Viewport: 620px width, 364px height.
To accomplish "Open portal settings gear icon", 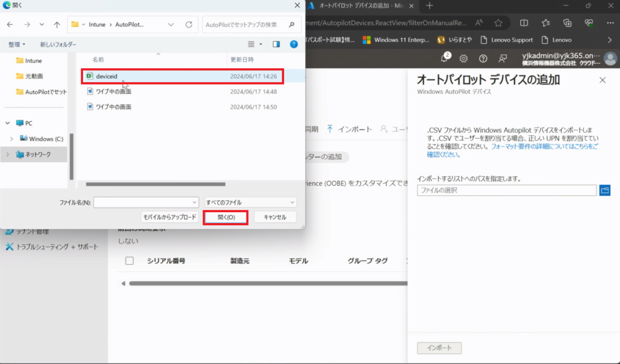I will point(464,58).
